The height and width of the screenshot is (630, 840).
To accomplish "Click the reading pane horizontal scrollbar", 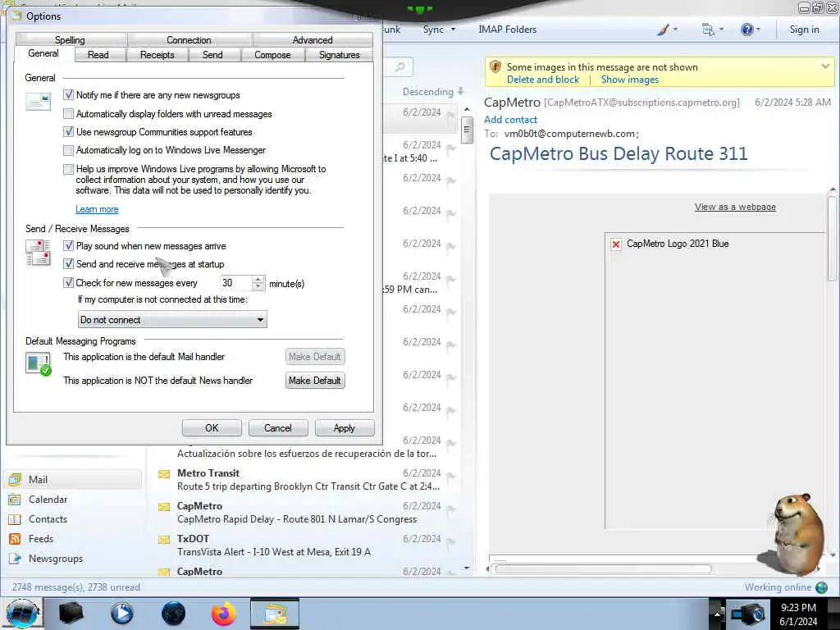I will (x=603, y=569).
